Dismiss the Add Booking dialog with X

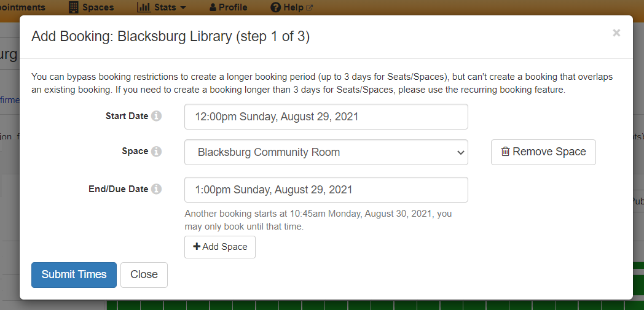pos(616,33)
